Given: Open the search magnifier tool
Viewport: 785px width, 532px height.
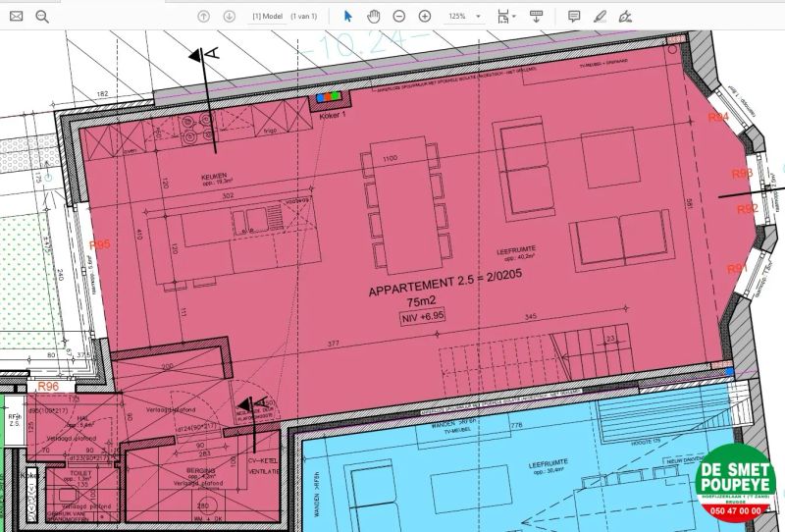Looking at the screenshot, I should [41, 16].
